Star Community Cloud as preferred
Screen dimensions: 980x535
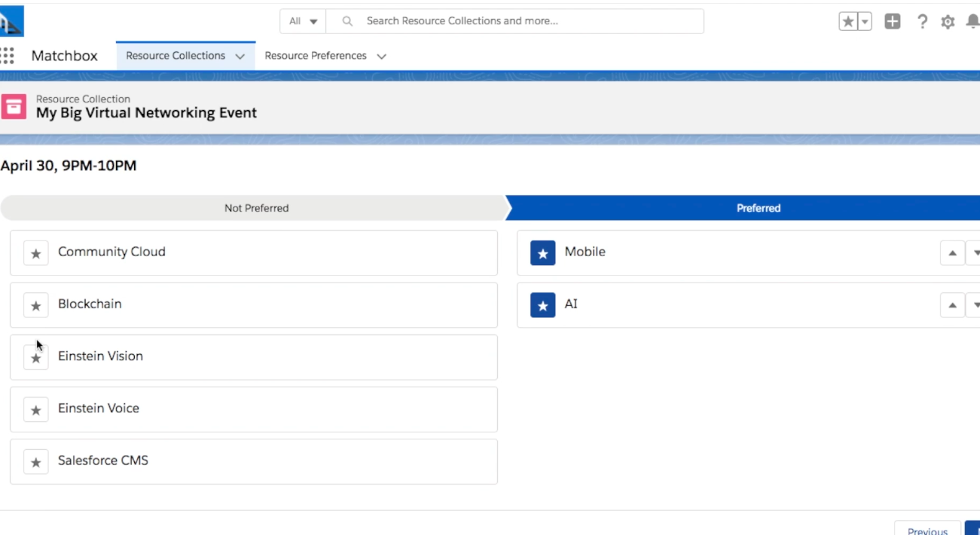pyautogui.click(x=35, y=253)
